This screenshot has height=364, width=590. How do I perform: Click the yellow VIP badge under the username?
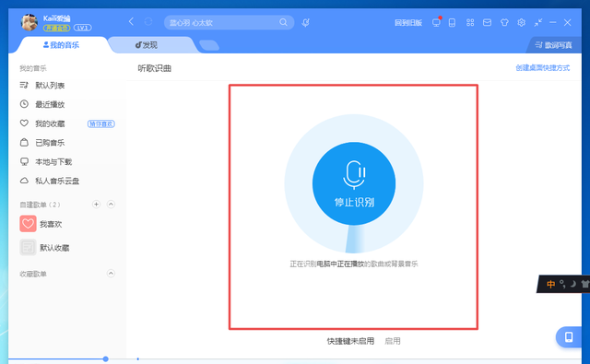[x=56, y=29]
